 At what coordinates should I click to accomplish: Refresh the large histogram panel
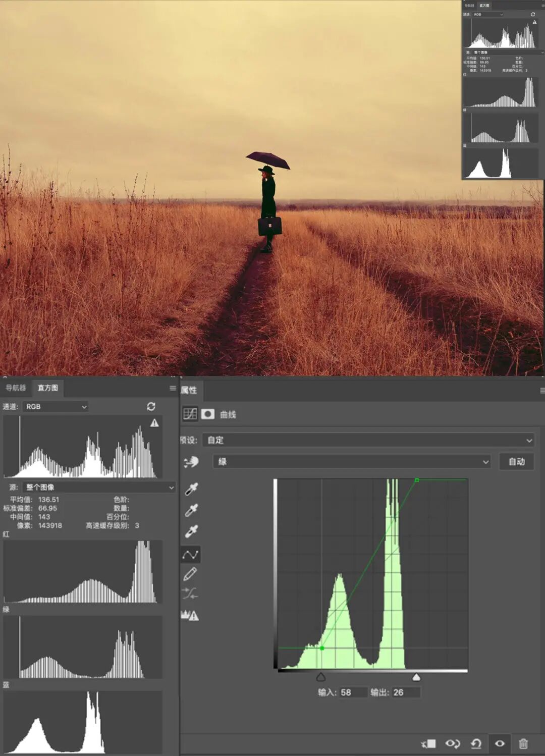tap(151, 406)
